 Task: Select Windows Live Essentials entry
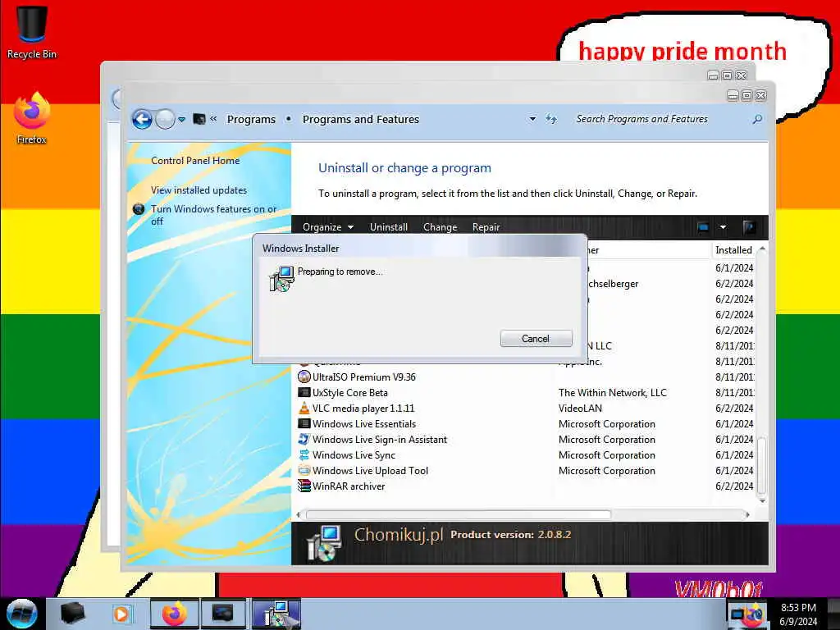pos(363,424)
